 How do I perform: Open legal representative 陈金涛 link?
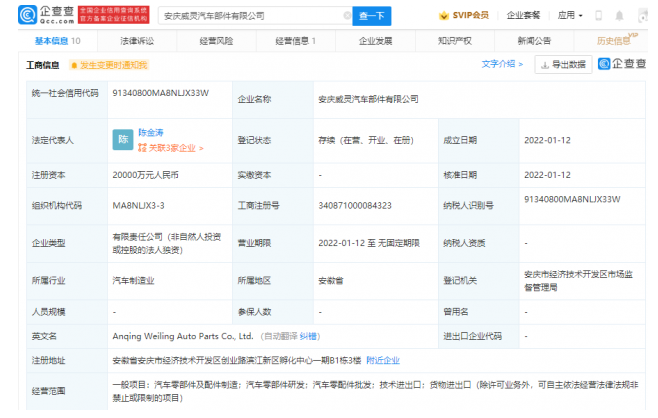tap(151, 133)
